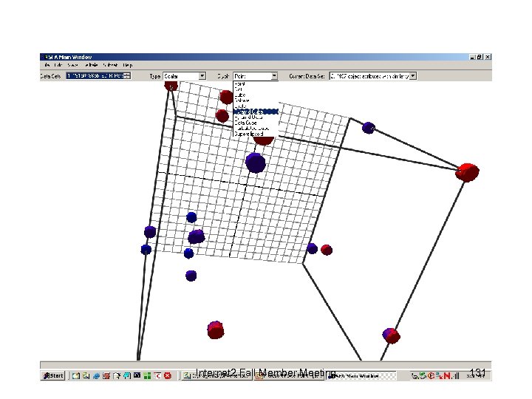Collapse the Glyph dropdown via its arrow
Image resolution: width=532 pixels, height=399 pixels.
274,76
